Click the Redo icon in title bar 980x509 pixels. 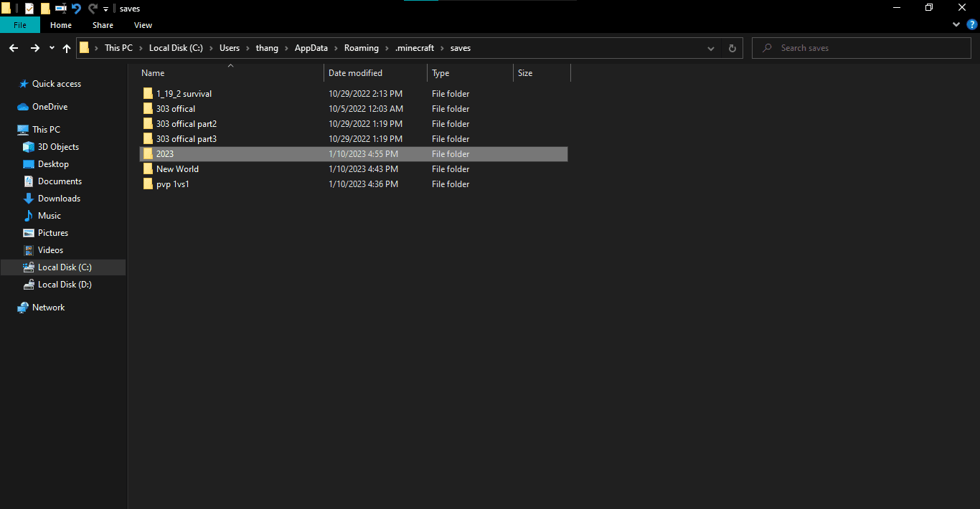pyautogui.click(x=93, y=9)
